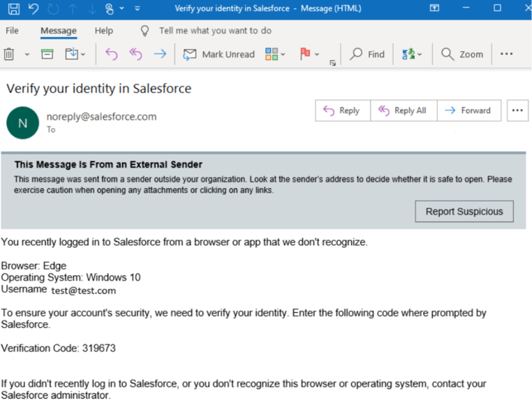Screen dimensions: 532x401
Task: Expand the Translate dropdown arrow
Action: [x=420, y=54]
